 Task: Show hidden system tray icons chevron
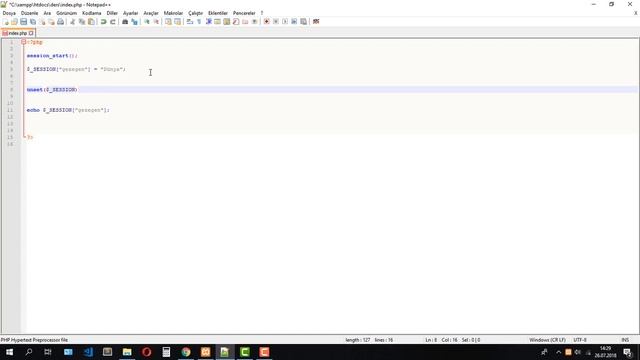[558, 352]
